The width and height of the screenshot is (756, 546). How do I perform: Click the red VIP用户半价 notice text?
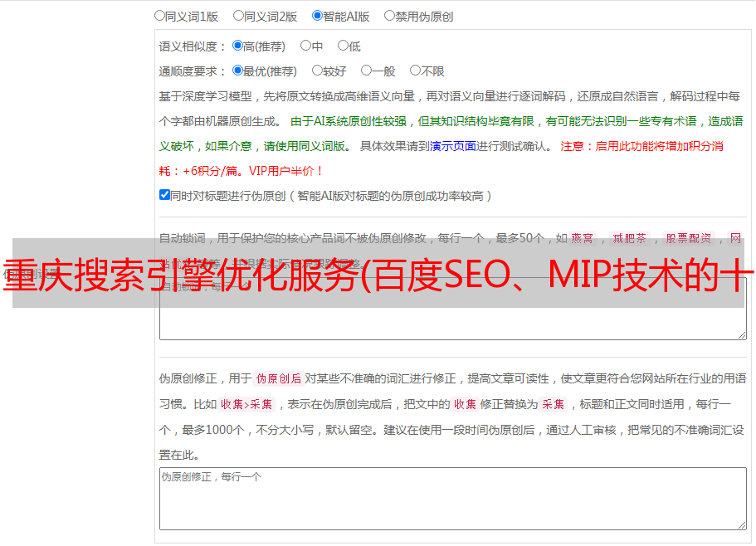[x=286, y=171]
